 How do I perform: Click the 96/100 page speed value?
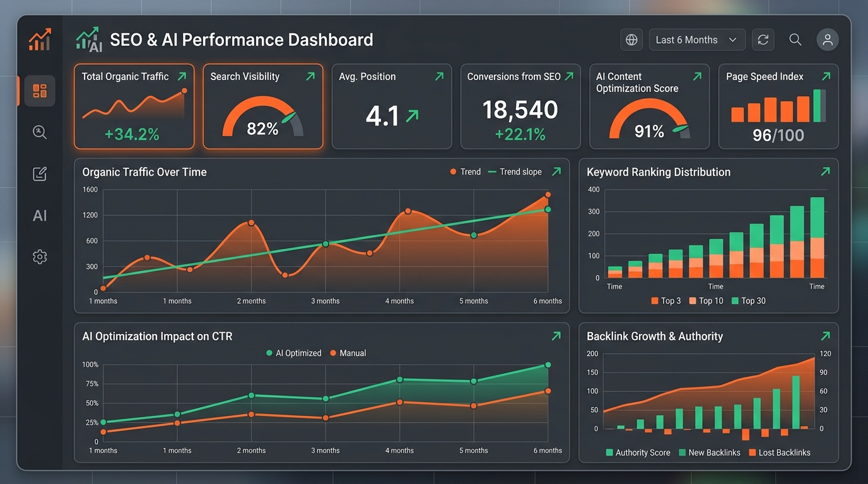tap(778, 135)
